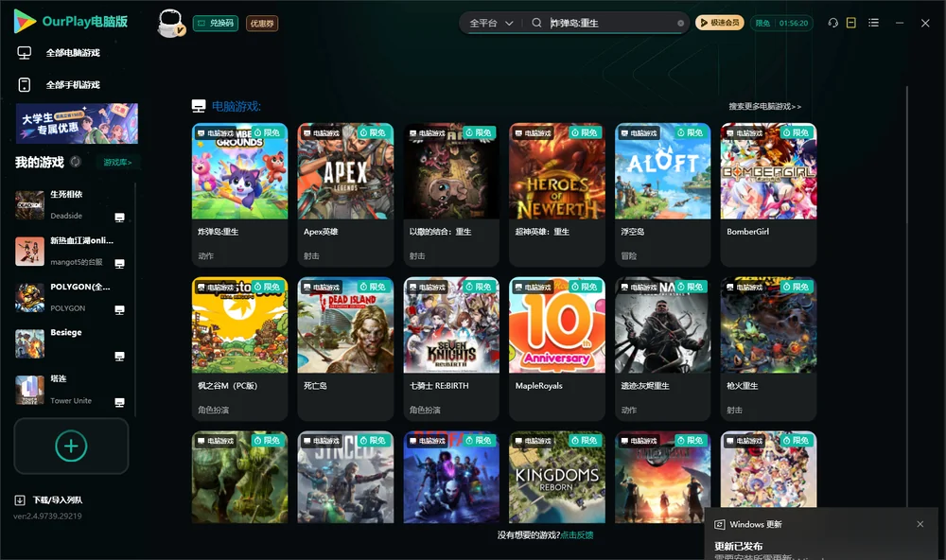Add a new game with the plus button
946x560 pixels.
coord(71,446)
